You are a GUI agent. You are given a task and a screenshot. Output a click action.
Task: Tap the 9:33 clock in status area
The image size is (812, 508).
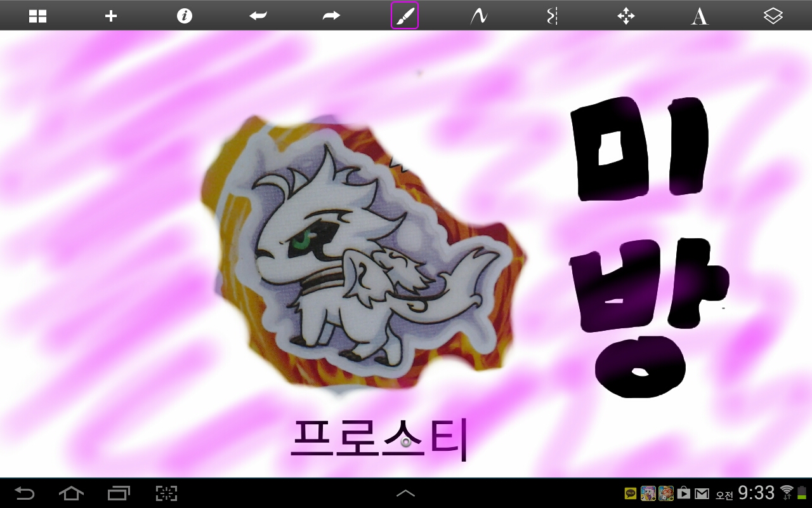(x=756, y=493)
